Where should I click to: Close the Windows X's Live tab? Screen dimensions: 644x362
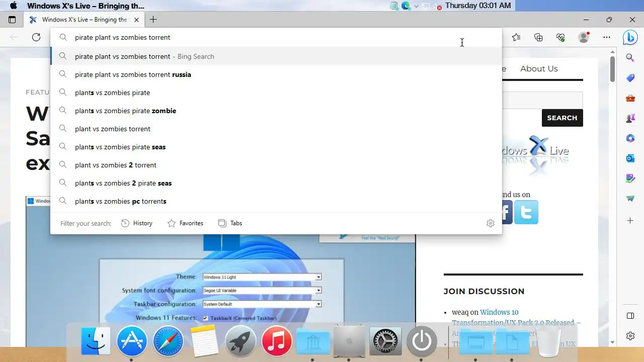click(136, 20)
